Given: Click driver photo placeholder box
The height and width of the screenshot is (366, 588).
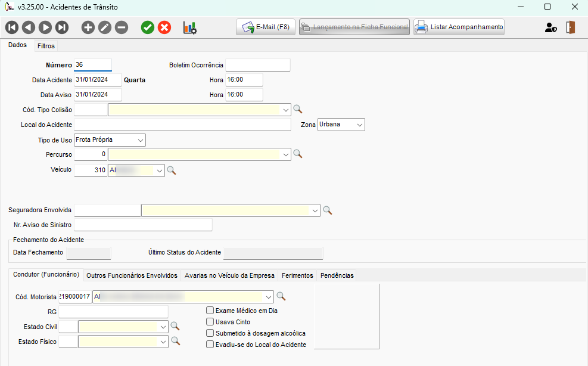Looking at the screenshot, I should (x=347, y=317).
